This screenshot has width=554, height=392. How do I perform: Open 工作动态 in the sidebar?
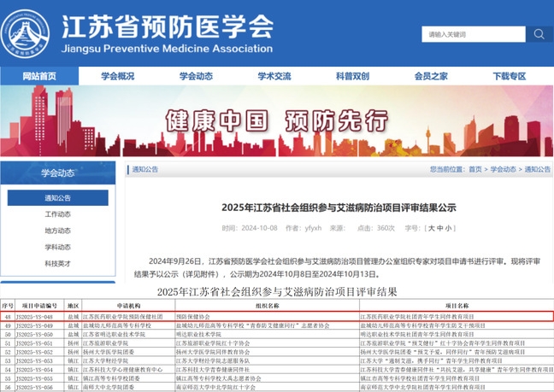tap(57, 214)
